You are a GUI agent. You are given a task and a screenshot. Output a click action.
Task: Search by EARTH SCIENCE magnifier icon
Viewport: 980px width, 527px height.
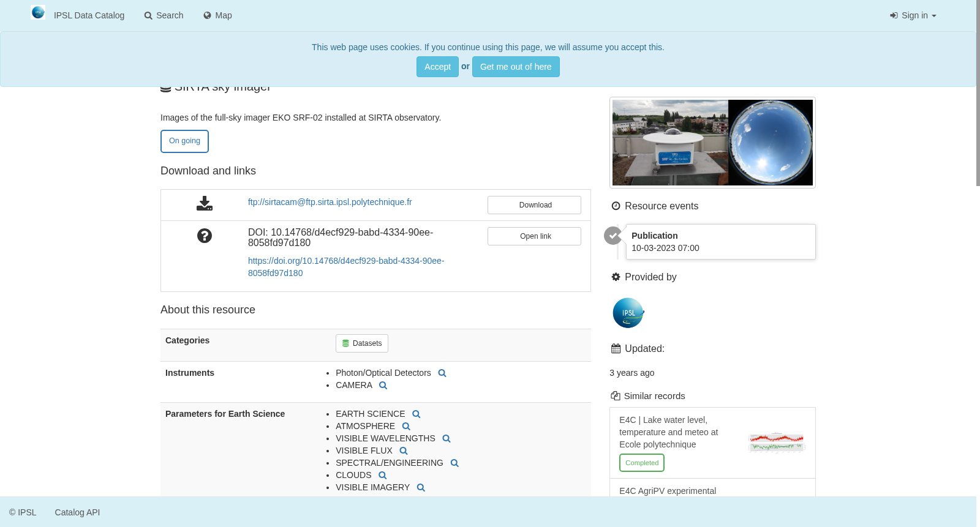(x=417, y=414)
